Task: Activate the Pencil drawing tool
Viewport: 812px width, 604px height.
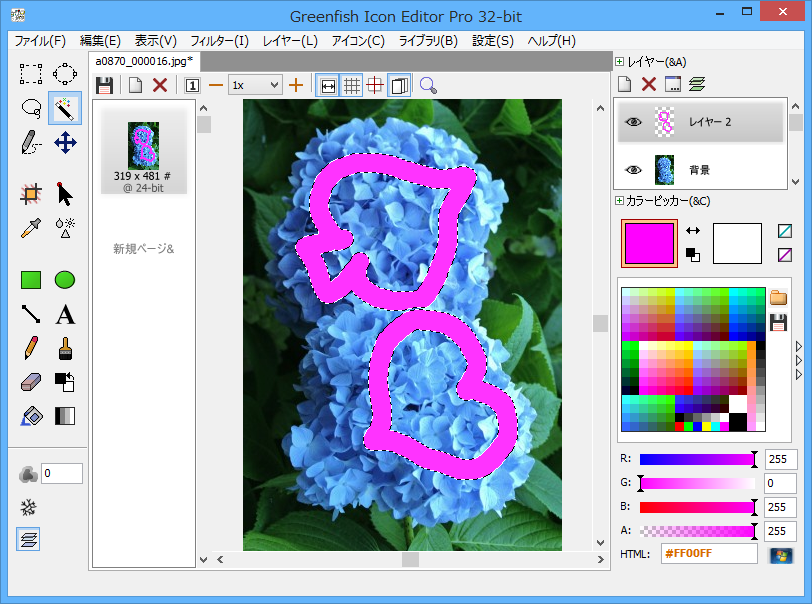Action: (30, 349)
